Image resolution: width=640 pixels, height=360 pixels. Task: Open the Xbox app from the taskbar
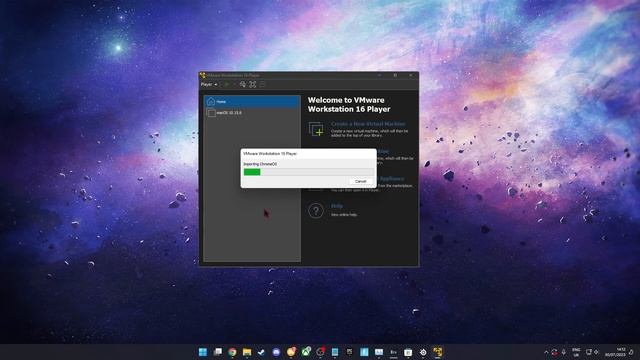[x=306, y=352]
